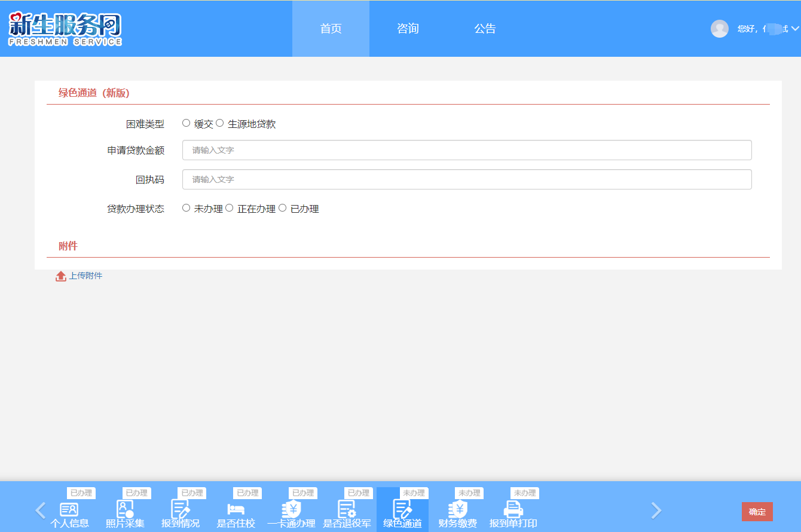Focus the 回执码 input field
The height and width of the screenshot is (532, 801).
click(x=467, y=179)
